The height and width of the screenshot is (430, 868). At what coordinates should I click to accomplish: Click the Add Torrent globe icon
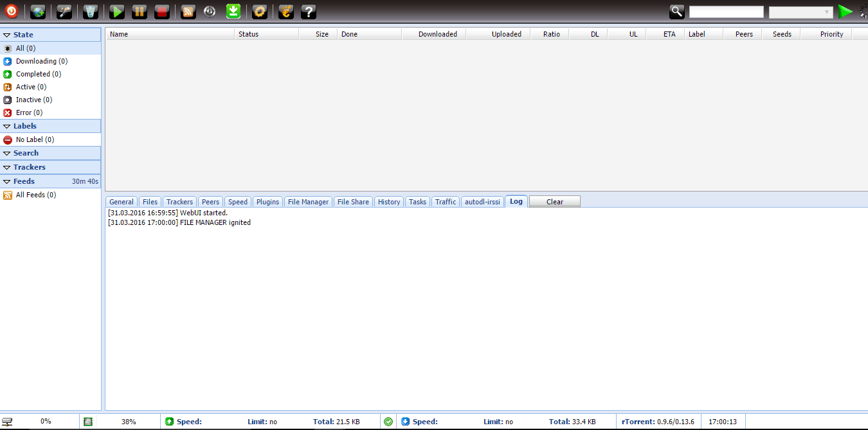click(39, 11)
